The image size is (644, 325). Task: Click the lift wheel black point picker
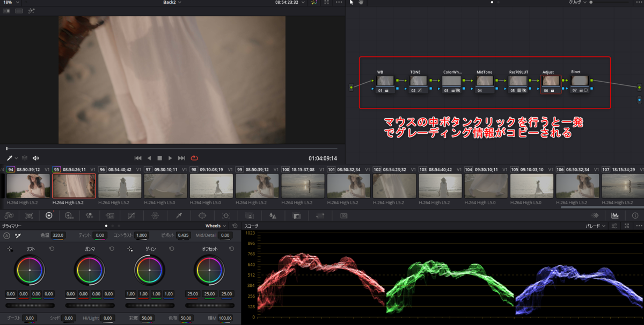10,249
